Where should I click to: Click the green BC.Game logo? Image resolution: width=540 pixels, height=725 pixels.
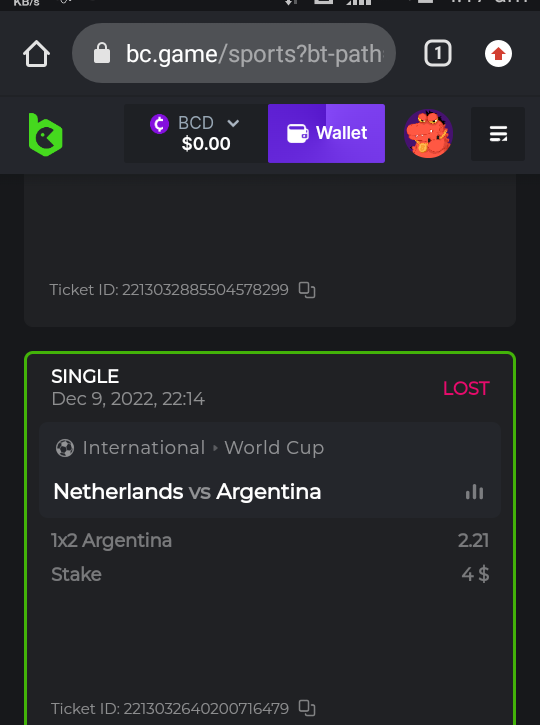click(45, 135)
